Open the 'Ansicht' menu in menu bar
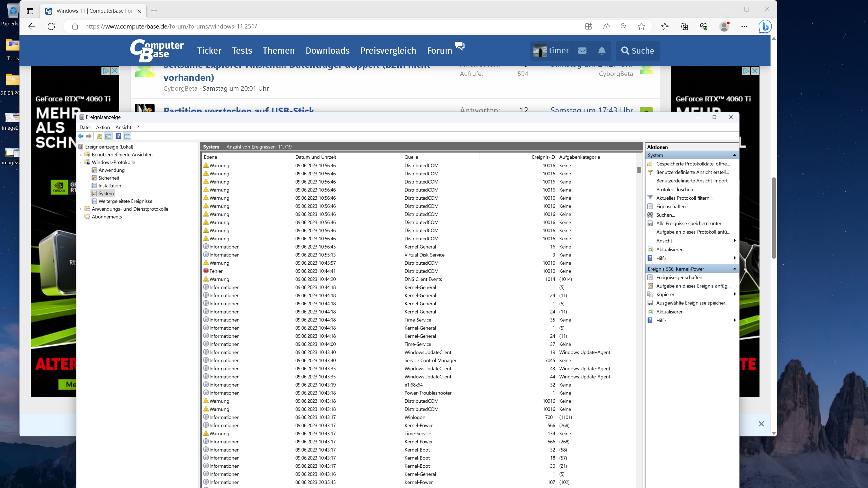This screenshot has width=868, height=488. coord(123,127)
